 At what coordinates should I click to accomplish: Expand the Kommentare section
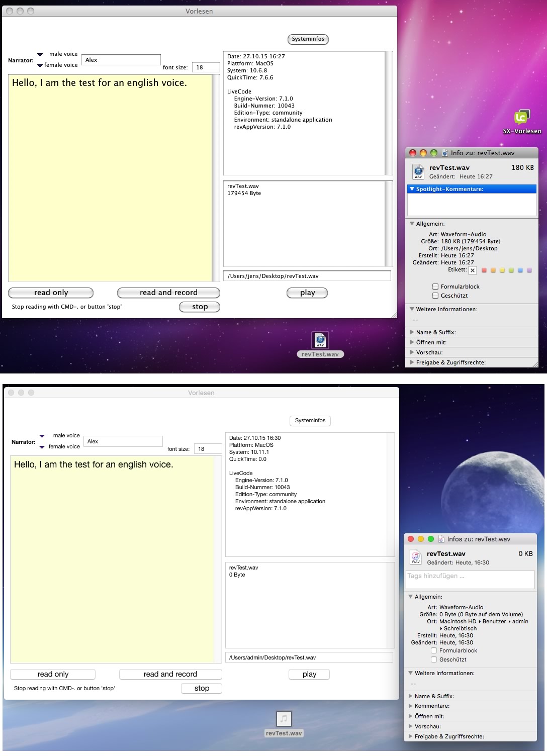pos(411,706)
